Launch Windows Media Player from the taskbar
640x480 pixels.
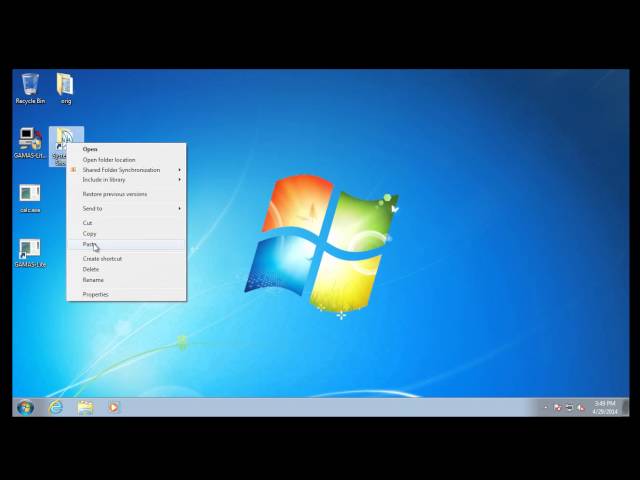pyautogui.click(x=113, y=407)
